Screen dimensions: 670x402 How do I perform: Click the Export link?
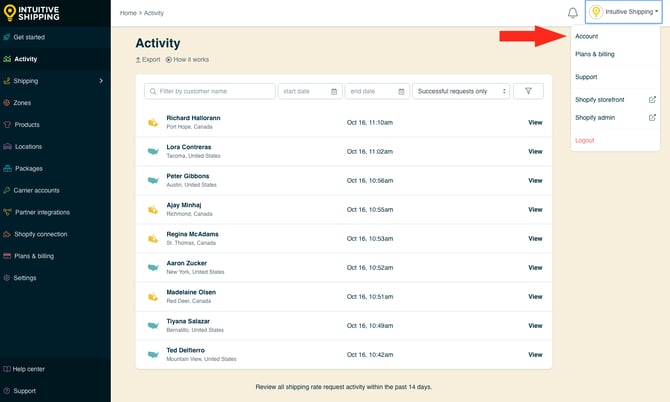coord(148,60)
